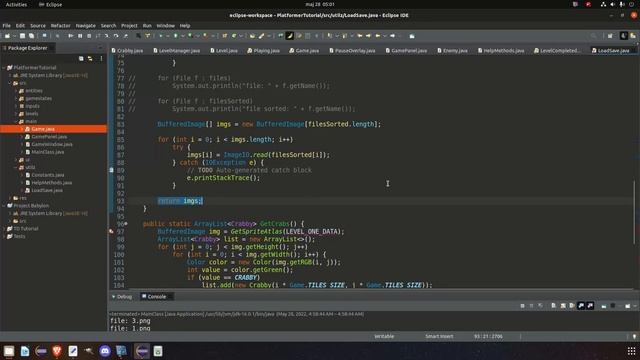Click the Open Perspective icon
This screenshot has width=640, height=360.
point(610,36)
